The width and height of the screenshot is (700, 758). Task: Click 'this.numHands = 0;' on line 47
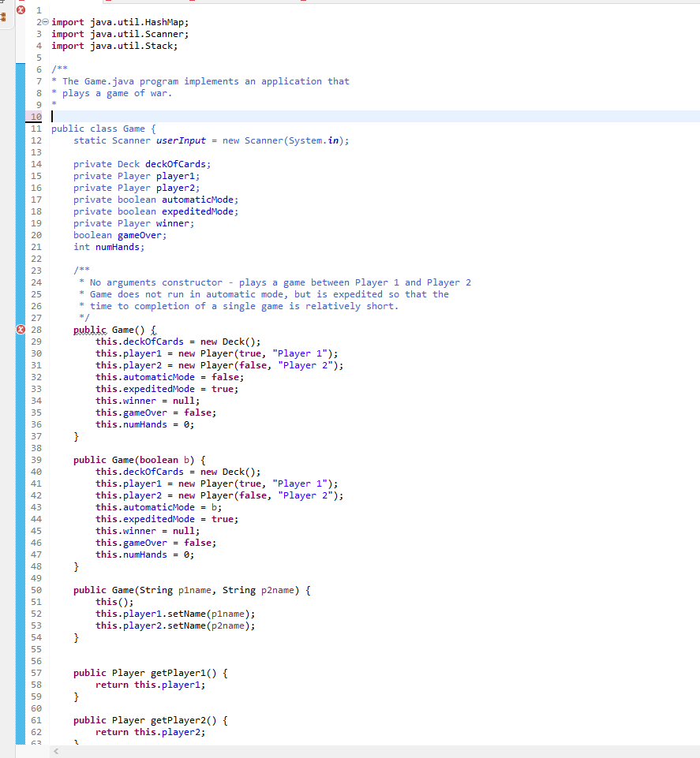144,555
